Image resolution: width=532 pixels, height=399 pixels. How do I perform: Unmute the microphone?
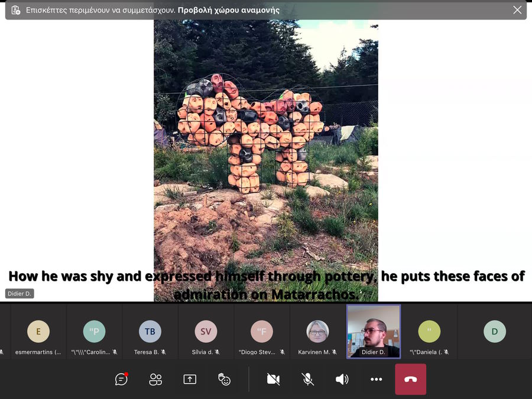(x=308, y=379)
